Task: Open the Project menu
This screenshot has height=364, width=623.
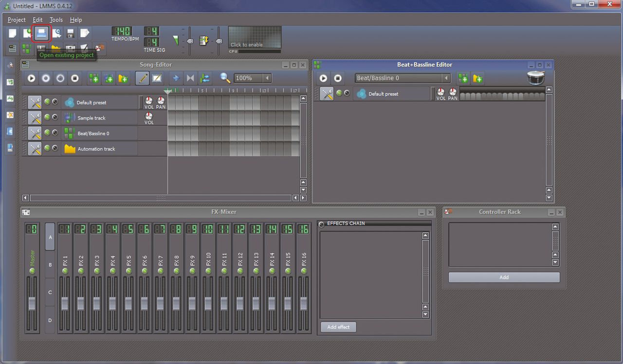Action: [x=17, y=19]
